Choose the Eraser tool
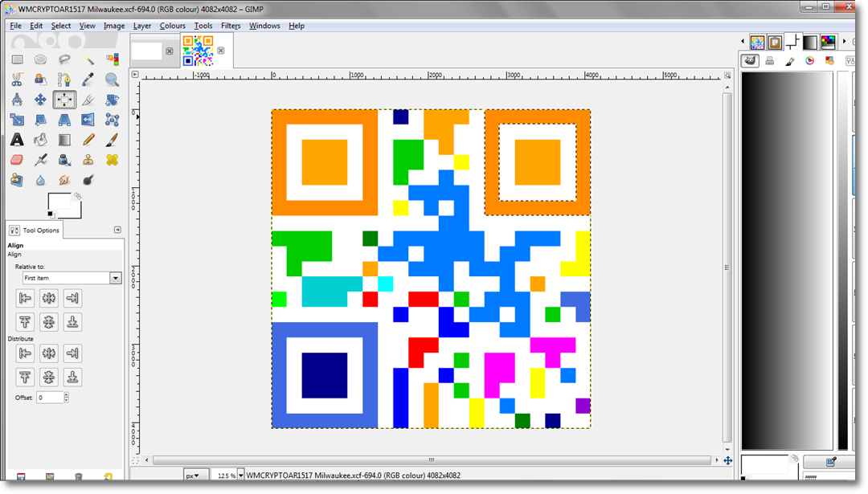Viewport: 868px width, 494px height. (17, 160)
